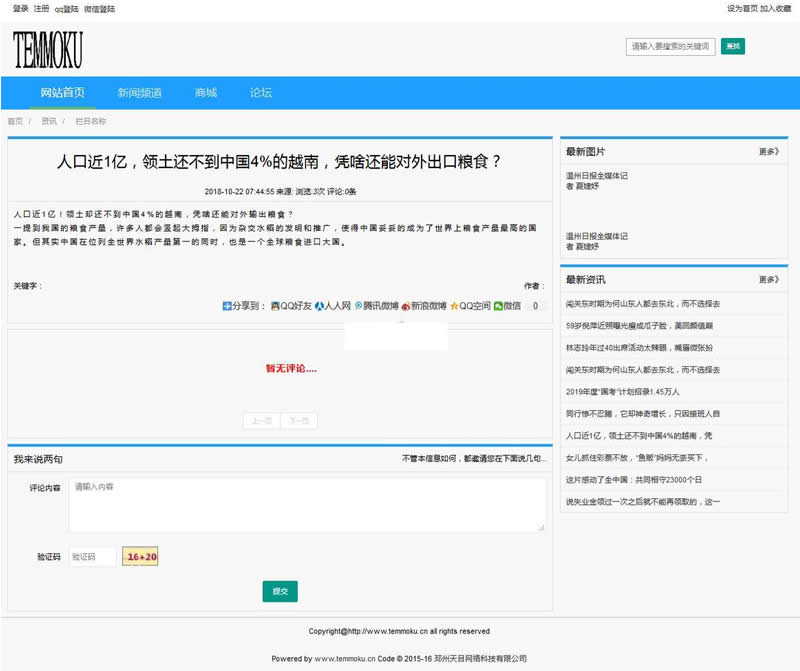Log in with QQ登陆 option
Viewport: 800px width, 671px height.
point(68,8)
